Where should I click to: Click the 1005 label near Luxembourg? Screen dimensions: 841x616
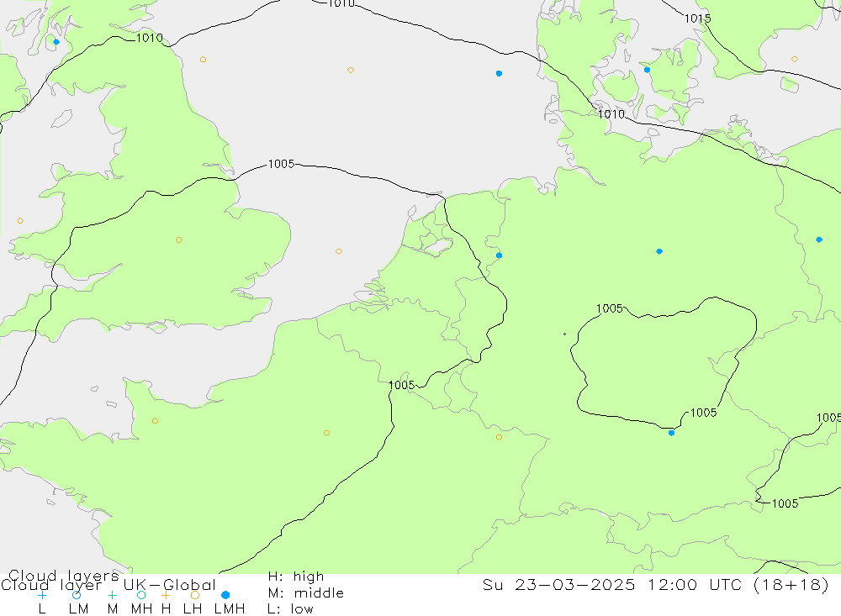point(402,386)
